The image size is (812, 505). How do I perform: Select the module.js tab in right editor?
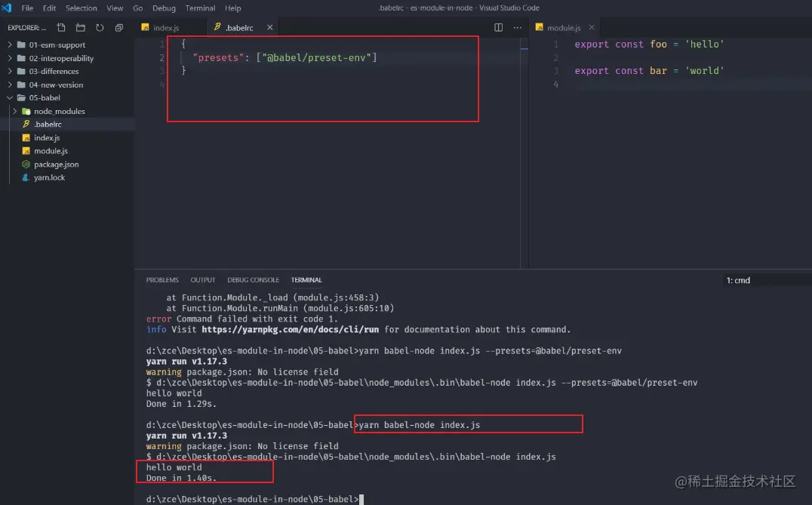pyautogui.click(x=564, y=27)
